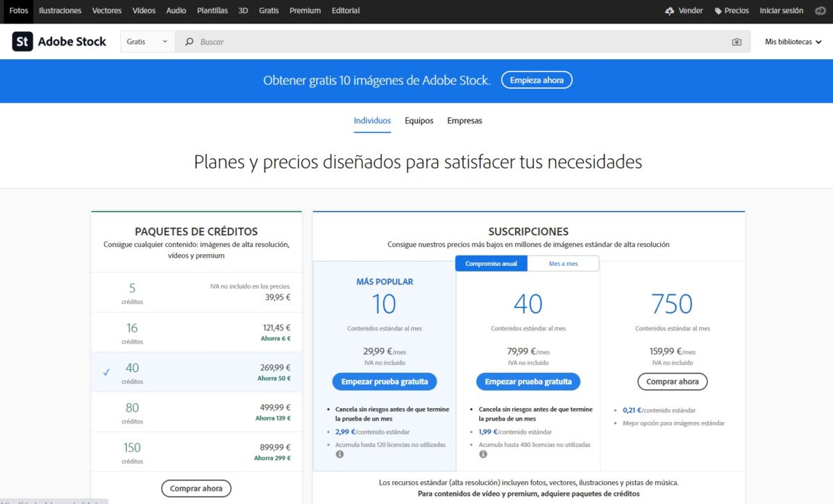Click the search magnifier icon
The height and width of the screenshot is (504, 833).
(189, 42)
